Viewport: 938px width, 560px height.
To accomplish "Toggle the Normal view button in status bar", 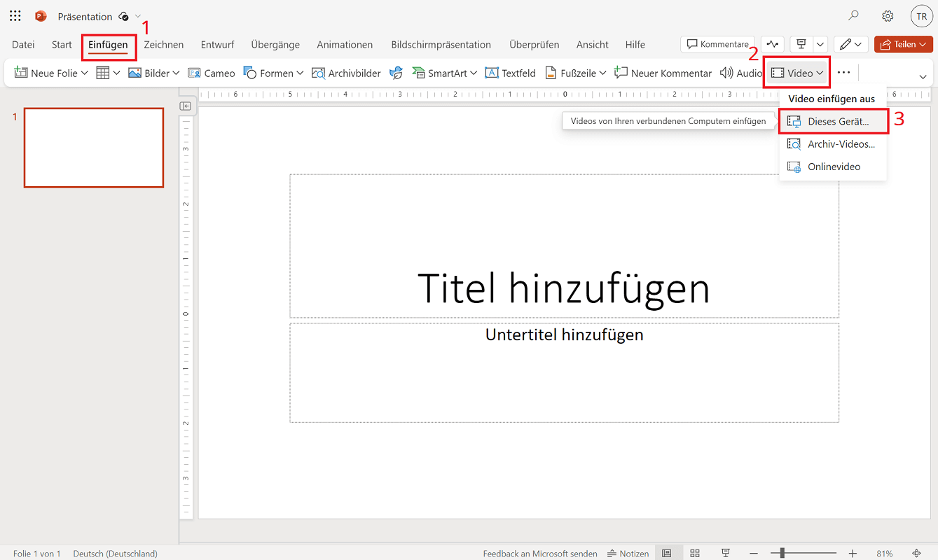I will click(667, 554).
